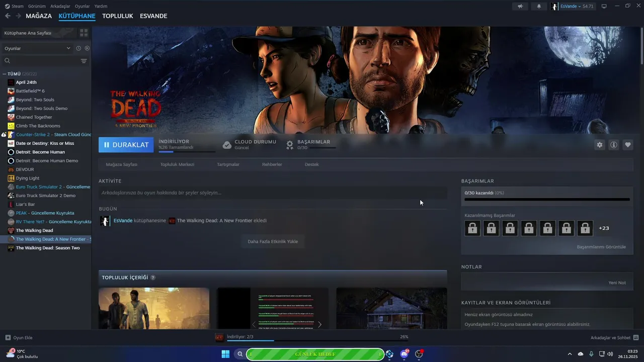Open the cabin community screenshot thumbnail
The width and height of the screenshot is (644, 362).
pyautogui.click(x=391, y=308)
